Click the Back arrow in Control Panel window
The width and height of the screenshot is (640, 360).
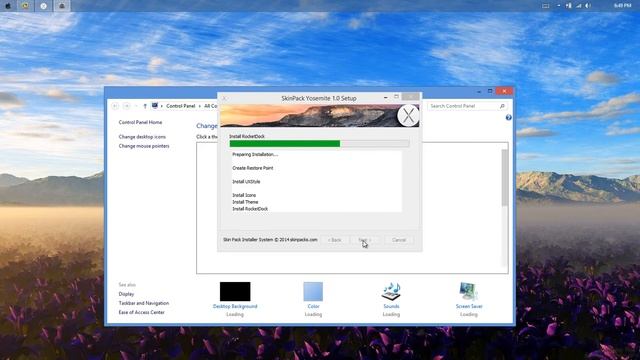(115, 106)
